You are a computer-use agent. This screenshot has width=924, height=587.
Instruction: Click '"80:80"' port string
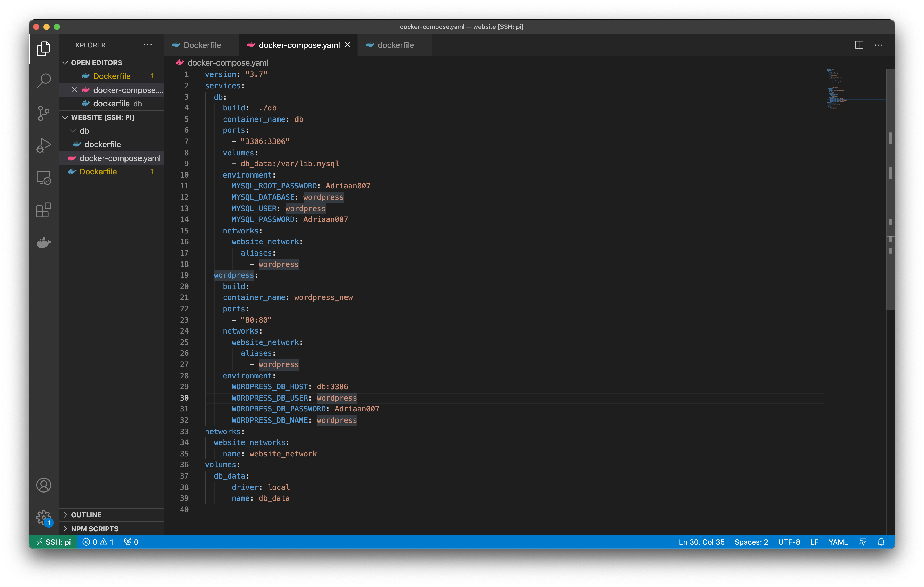pos(256,320)
